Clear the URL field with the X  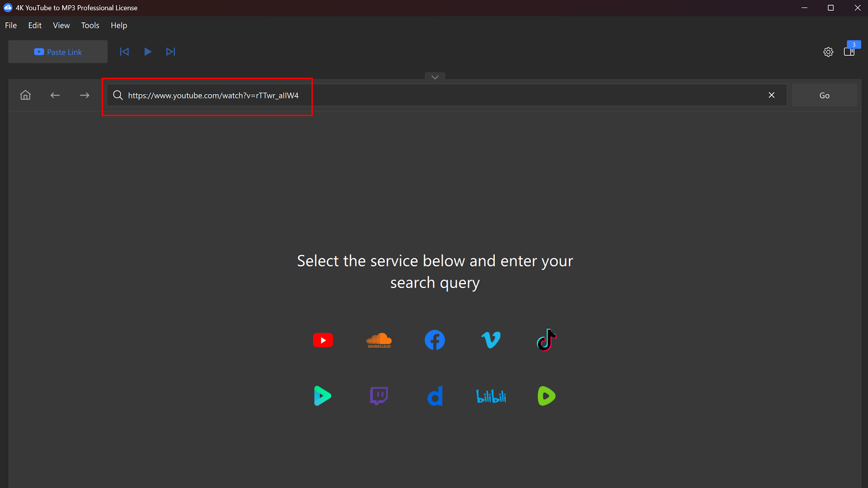(772, 95)
